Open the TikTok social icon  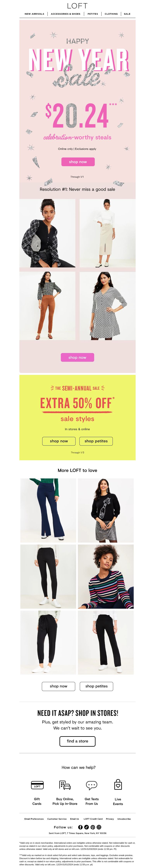pyautogui.click(x=86, y=827)
